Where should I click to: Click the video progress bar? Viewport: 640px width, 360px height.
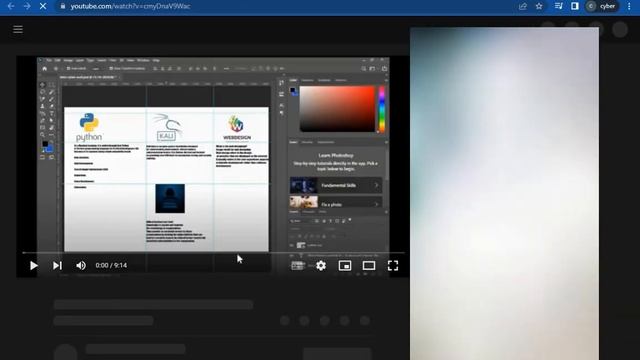(213, 253)
